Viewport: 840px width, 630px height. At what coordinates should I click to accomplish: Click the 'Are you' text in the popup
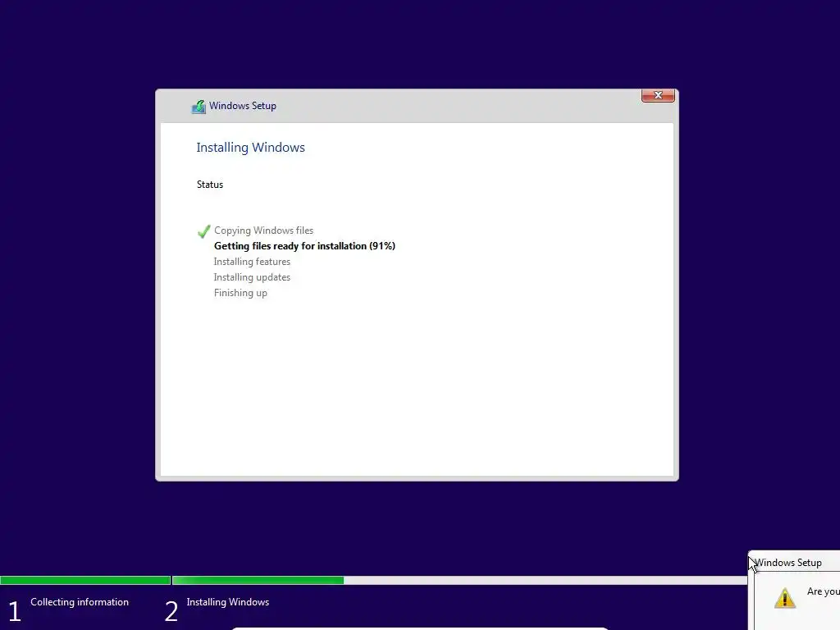tap(824, 591)
